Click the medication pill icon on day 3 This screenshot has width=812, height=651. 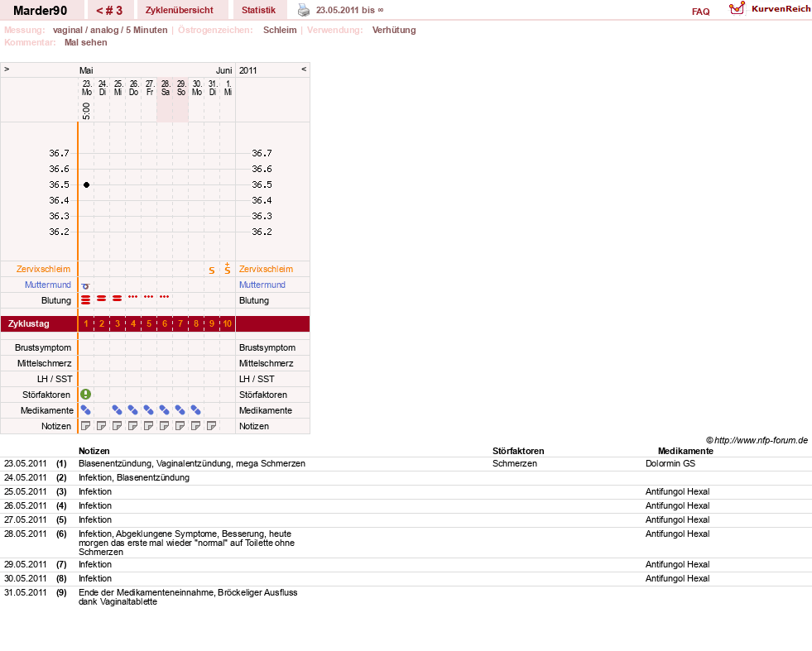tap(118, 410)
